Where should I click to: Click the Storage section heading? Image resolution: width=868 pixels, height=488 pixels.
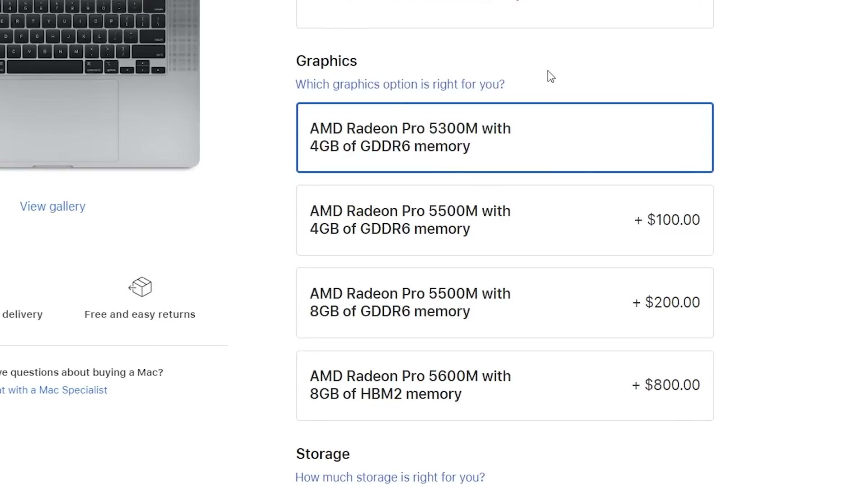click(x=323, y=454)
